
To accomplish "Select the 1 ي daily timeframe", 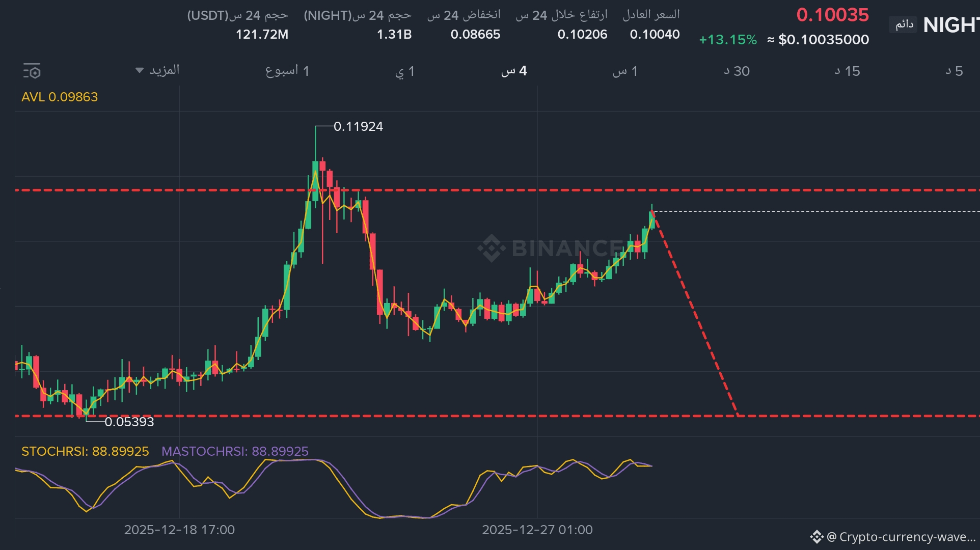I will pyautogui.click(x=405, y=71).
